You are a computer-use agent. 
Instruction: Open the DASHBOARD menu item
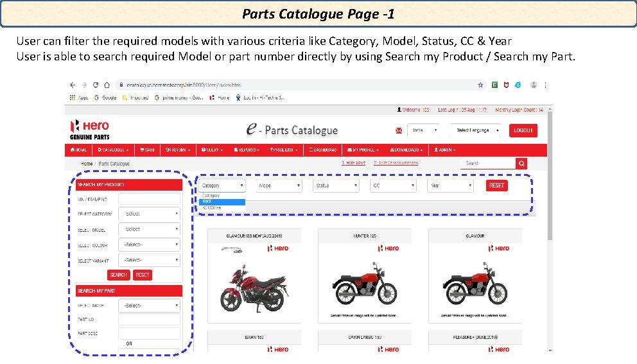pos(322,150)
